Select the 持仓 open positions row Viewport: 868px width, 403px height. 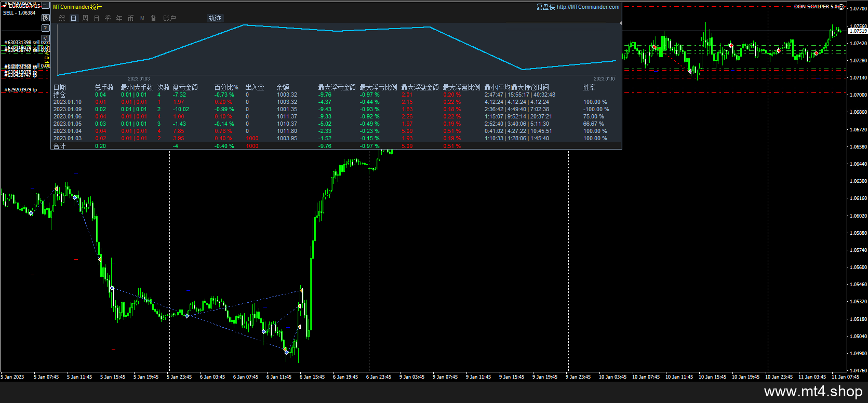(336, 95)
